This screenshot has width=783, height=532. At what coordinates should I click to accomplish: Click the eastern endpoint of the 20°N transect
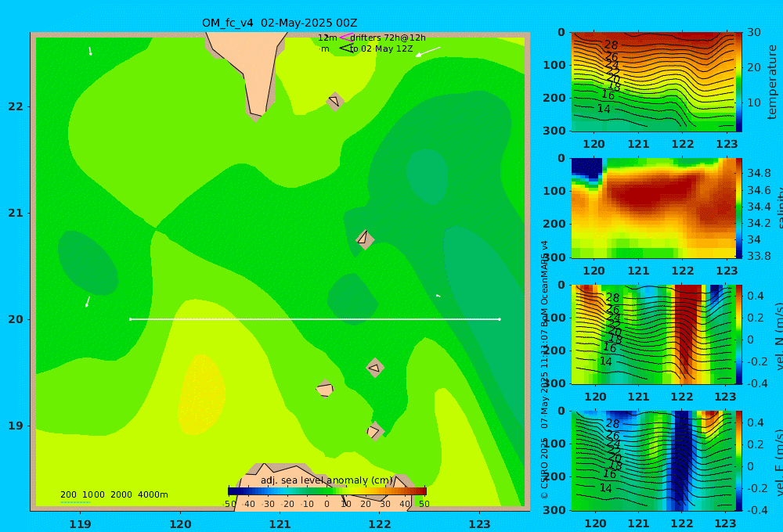click(500, 319)
